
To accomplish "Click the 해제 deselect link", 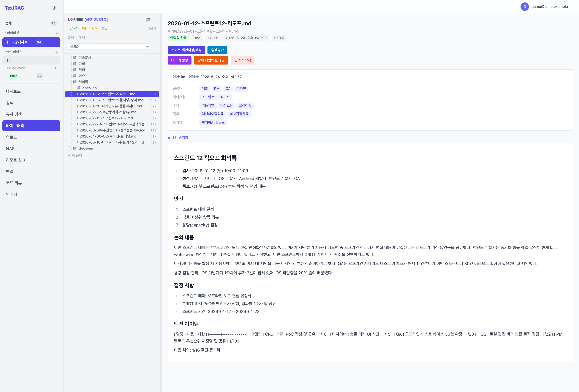I will coord(82,37).
